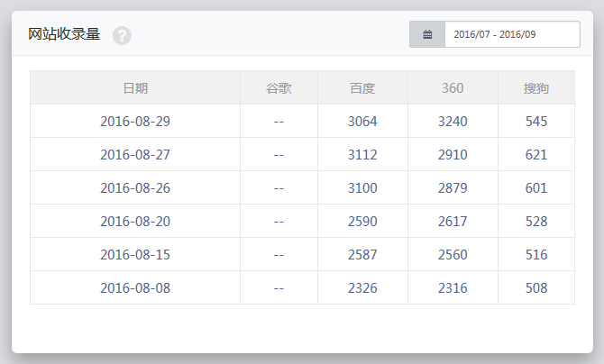Image resolution: width=604 pixels, height=364 pixels.
Task: Click the Baidu value 2590
Action: point(362,222)
